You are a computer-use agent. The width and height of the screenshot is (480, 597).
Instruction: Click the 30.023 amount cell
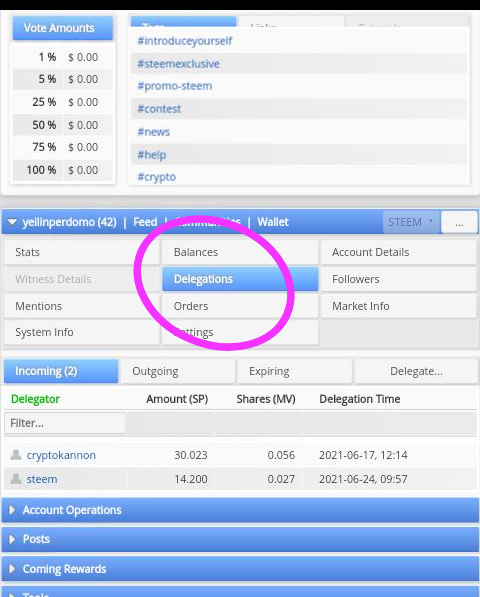(x=191, y=455)
